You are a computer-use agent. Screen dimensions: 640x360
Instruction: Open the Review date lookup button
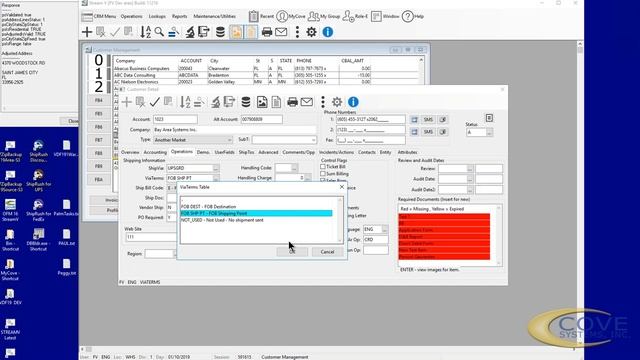point(470,169)
